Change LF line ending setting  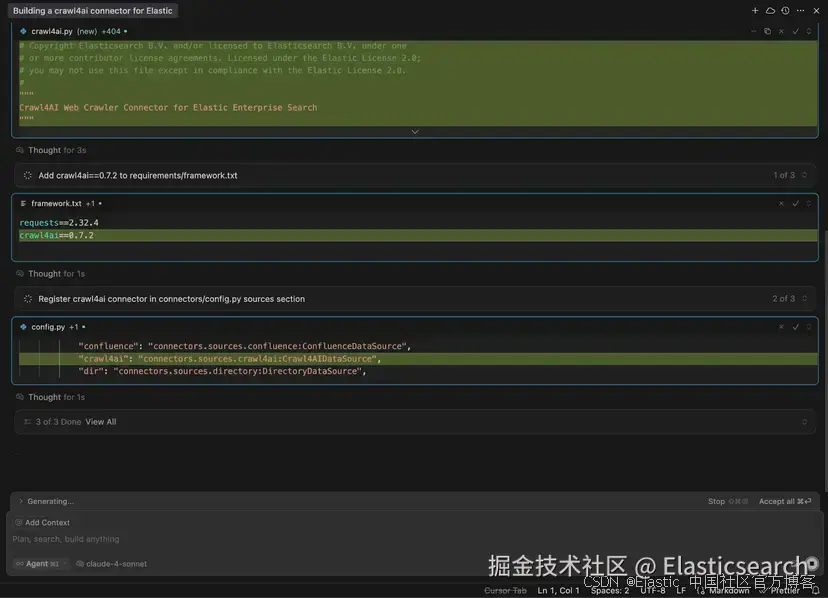pyautogui.click(x=681, y=590)
